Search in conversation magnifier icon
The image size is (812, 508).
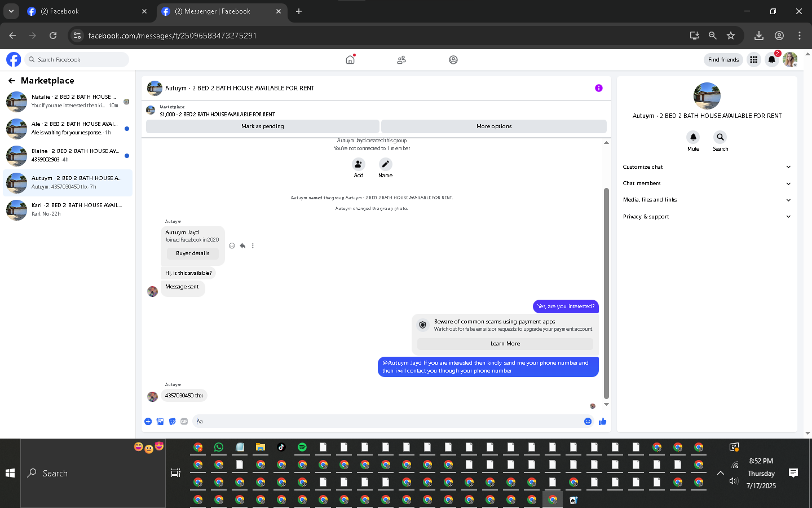720,137
